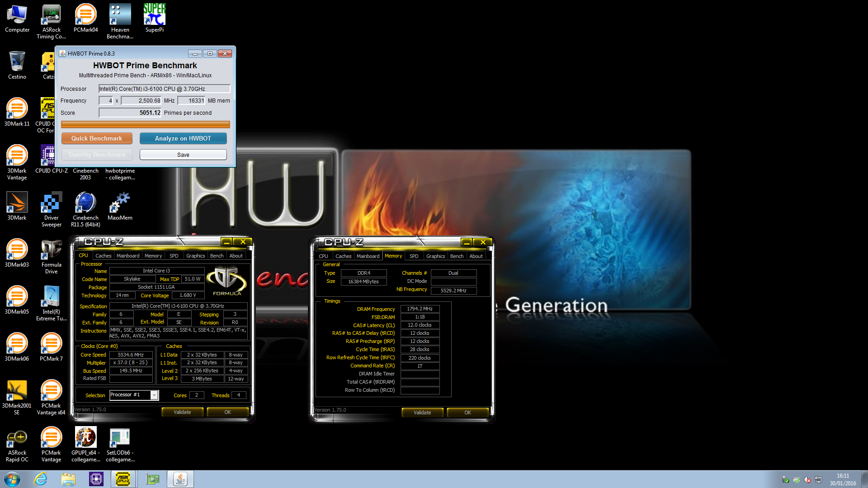The height and width of the screenshot is (488, 868).
Task: Open SuperPi desktop shortcut
Action: click(x=154, y=19)
